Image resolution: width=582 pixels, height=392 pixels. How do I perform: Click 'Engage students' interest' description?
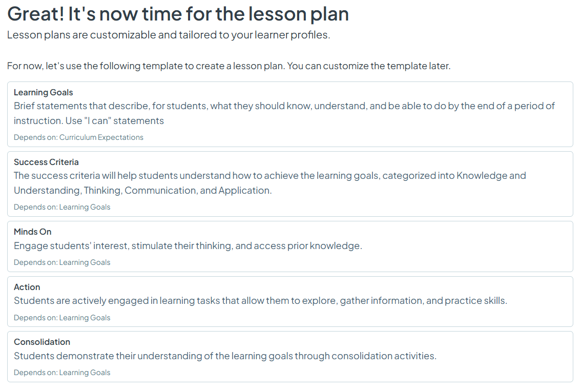[188, 246]
